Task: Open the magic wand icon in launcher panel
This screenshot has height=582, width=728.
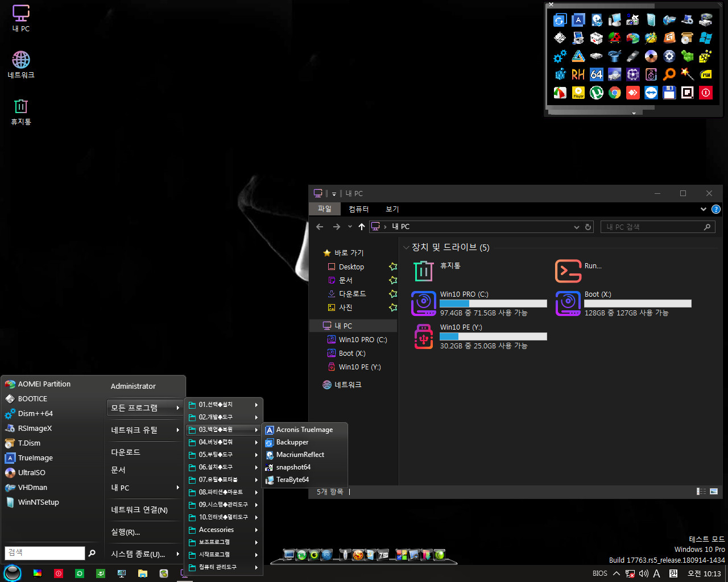Action: (688, 74)
